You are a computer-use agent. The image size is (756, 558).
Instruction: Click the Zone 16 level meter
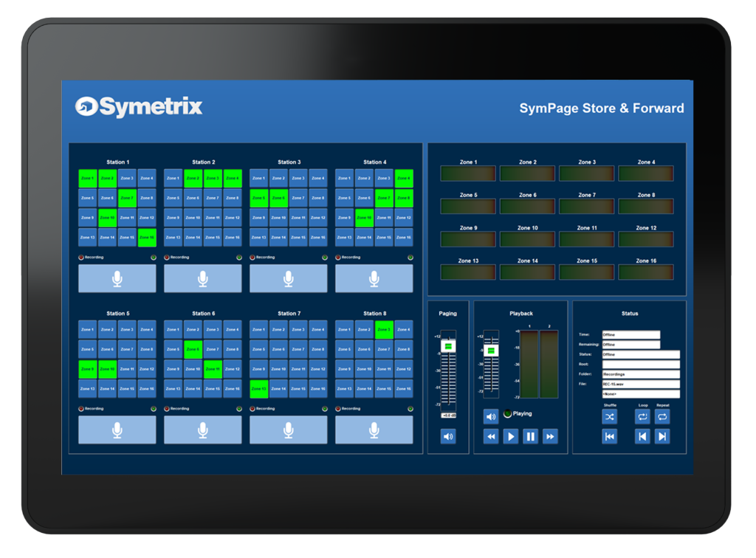646,272
